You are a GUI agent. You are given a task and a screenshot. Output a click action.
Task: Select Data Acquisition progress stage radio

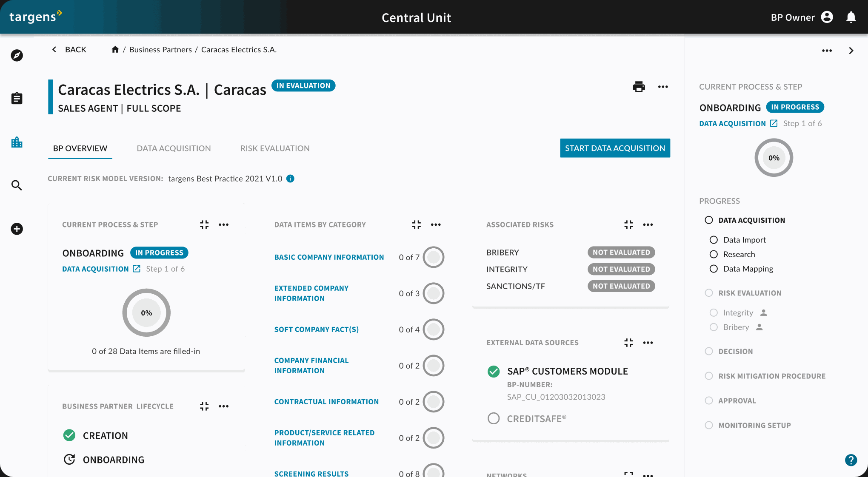(x=708, y=220)
